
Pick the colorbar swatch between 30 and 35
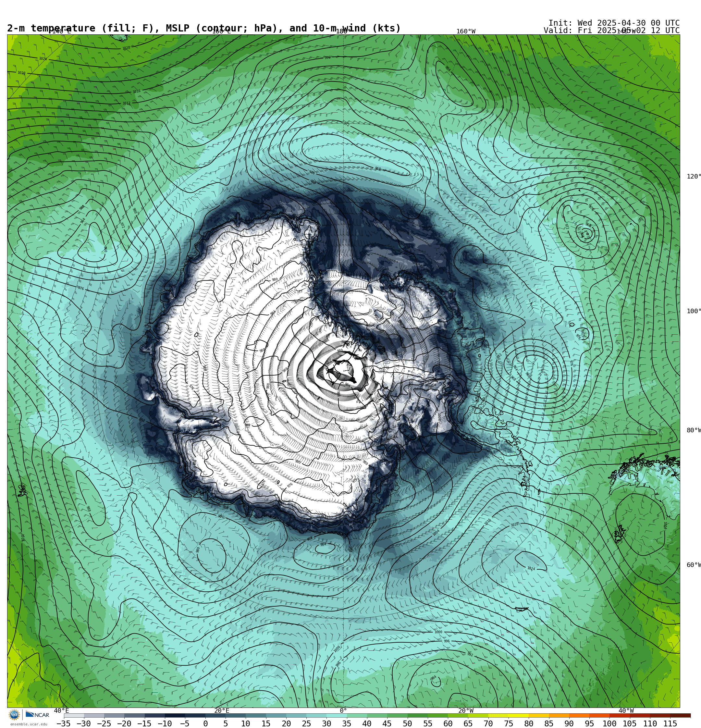pyautogui.click(x=337, y=715)
